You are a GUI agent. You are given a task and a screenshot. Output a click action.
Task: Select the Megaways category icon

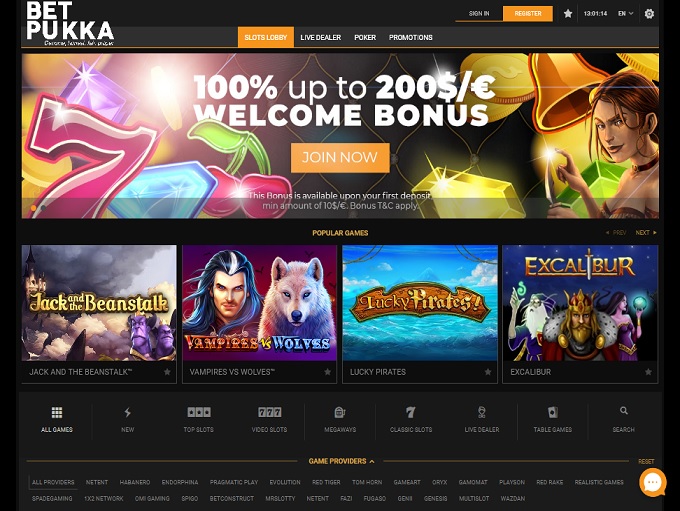click(x=340, y=412)
